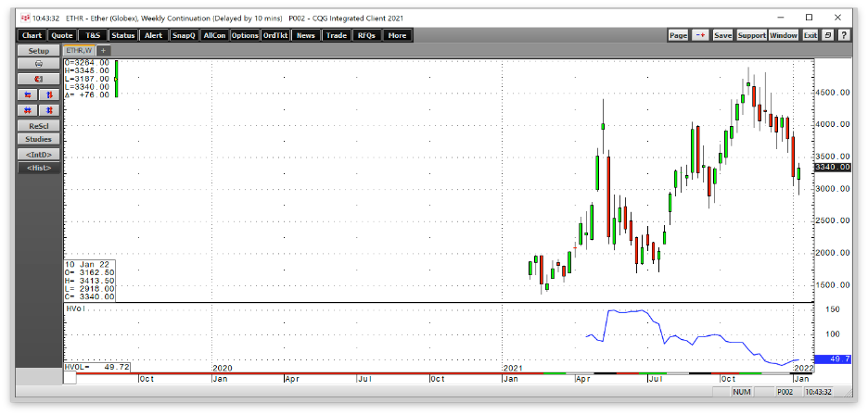Click the printer icon in the sidebar

click(38, 65)
